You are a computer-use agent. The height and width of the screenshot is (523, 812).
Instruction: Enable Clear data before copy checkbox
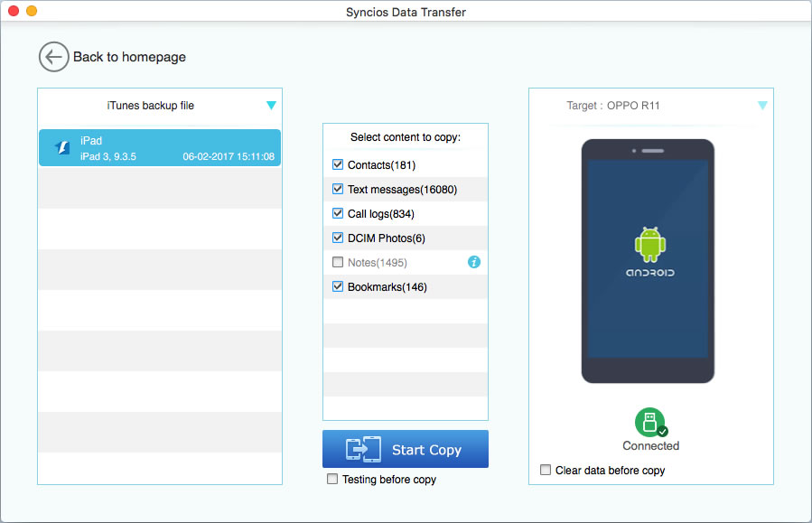tap(546, 470)
